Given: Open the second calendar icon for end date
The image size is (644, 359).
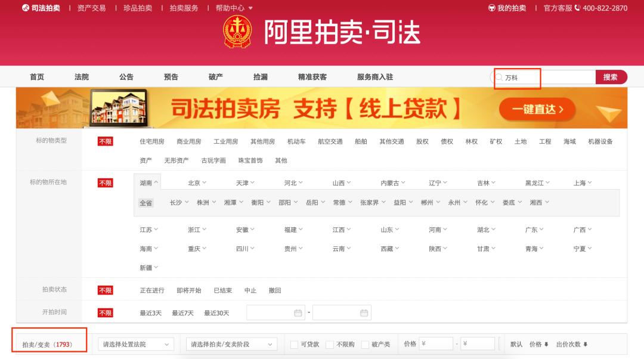Looking at the screenshot, I should [x=364, y=312].
